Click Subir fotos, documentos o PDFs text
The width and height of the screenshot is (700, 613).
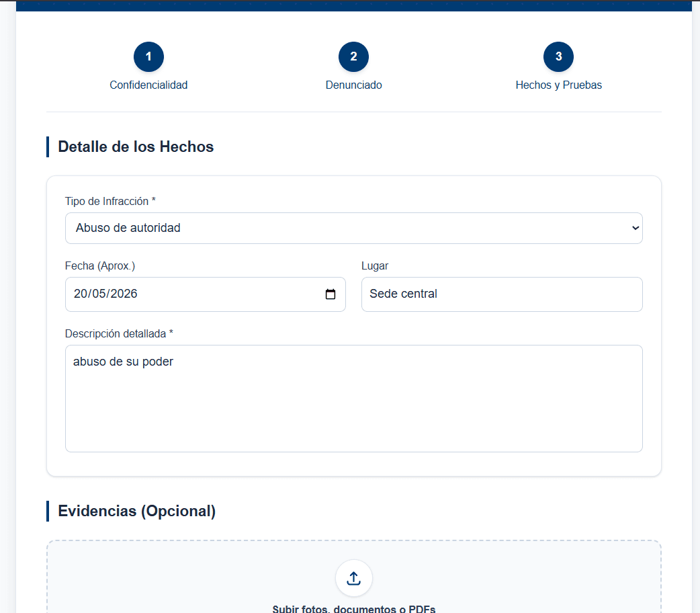point(353,608)
